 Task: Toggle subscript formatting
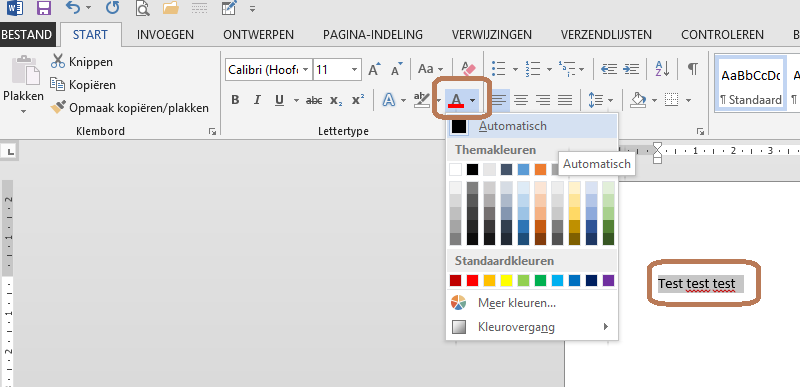point(336,100)
